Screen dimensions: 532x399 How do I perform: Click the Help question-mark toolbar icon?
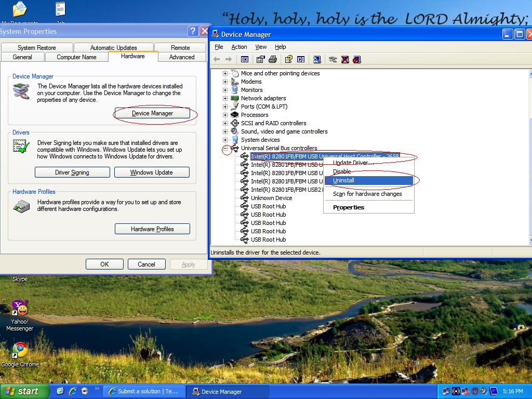[288, 59]
